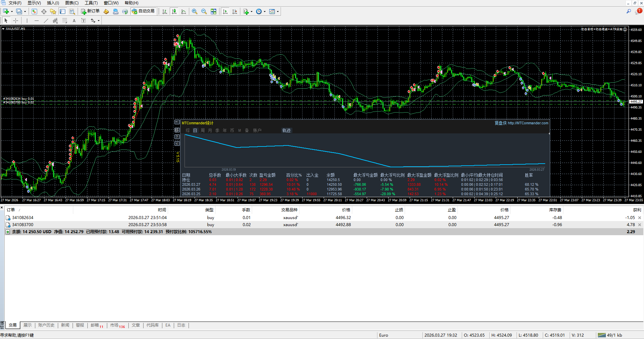The height and width of the screenshot is (339, 644).
Task: Toggle chart Auto Scroll
Action: 225,11
